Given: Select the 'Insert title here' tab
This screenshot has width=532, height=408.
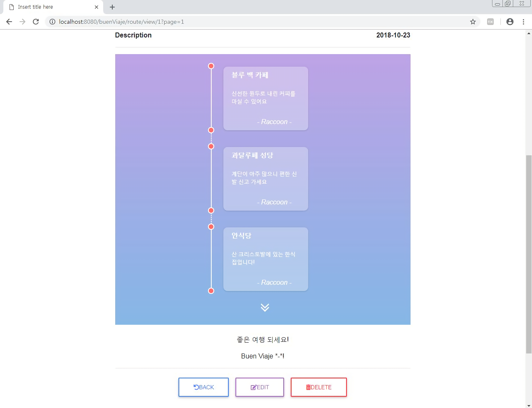Looking at the screenshot, I should click(53, 7).
